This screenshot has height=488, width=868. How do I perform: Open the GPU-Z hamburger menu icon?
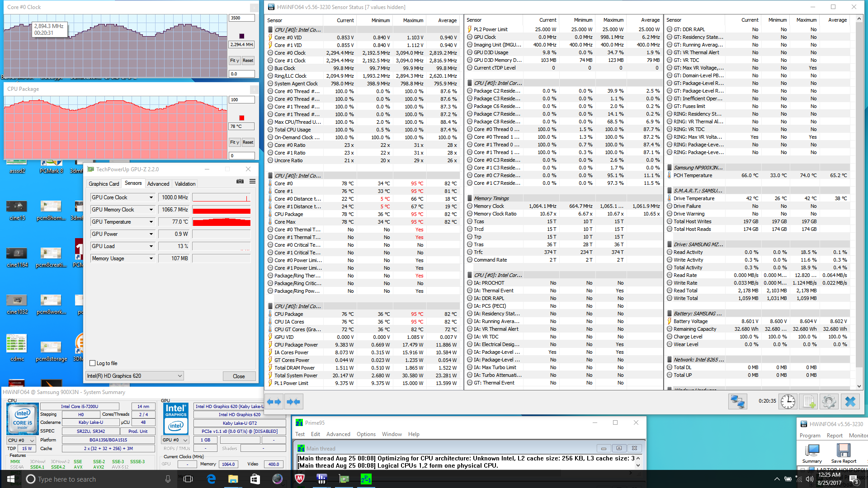(252, 181)
